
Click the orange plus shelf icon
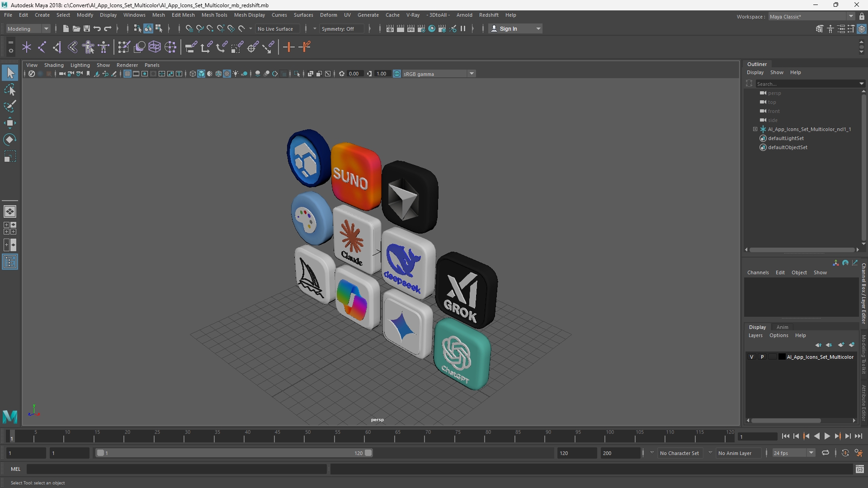(288, 47)
